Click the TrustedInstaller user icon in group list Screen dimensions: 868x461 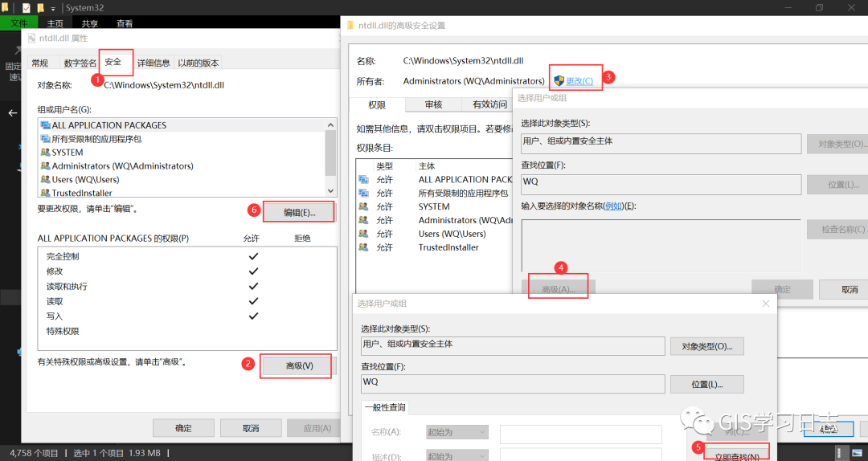pos(45,193)
